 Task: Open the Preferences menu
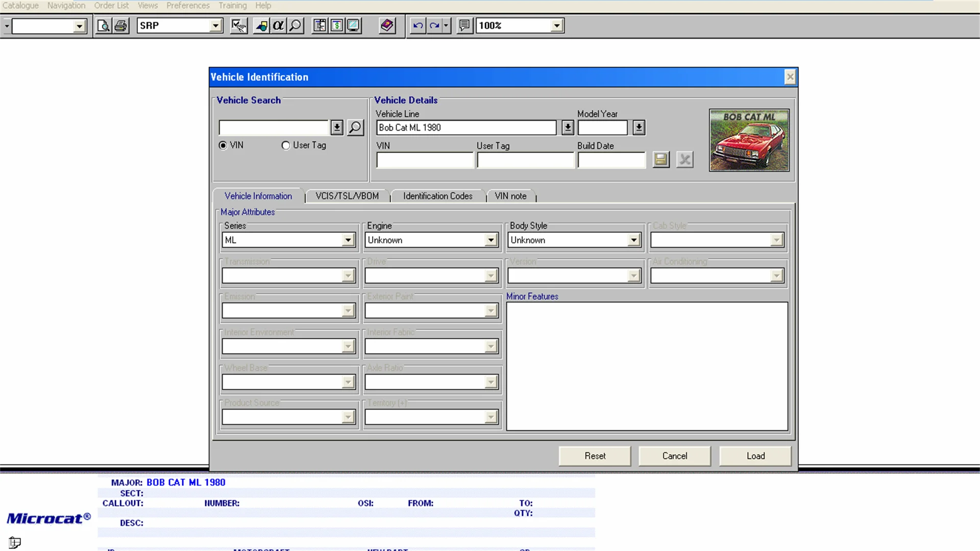[188, 5]
